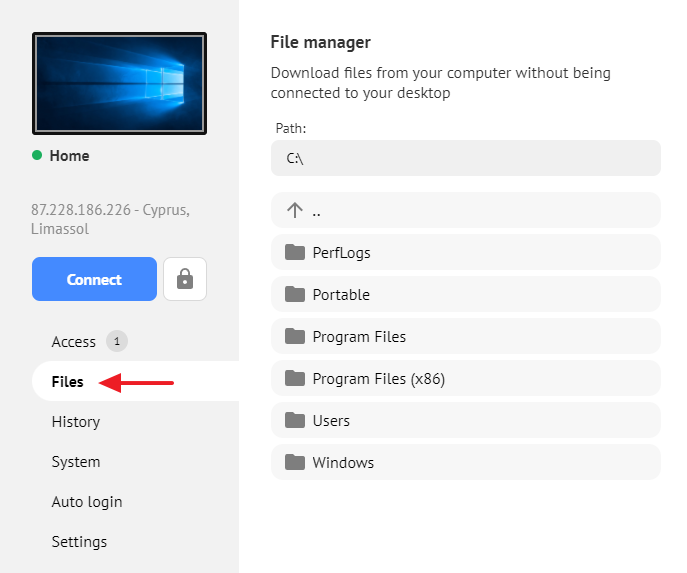
Task: Open the Users folder entry
Action: coord(466,421)
